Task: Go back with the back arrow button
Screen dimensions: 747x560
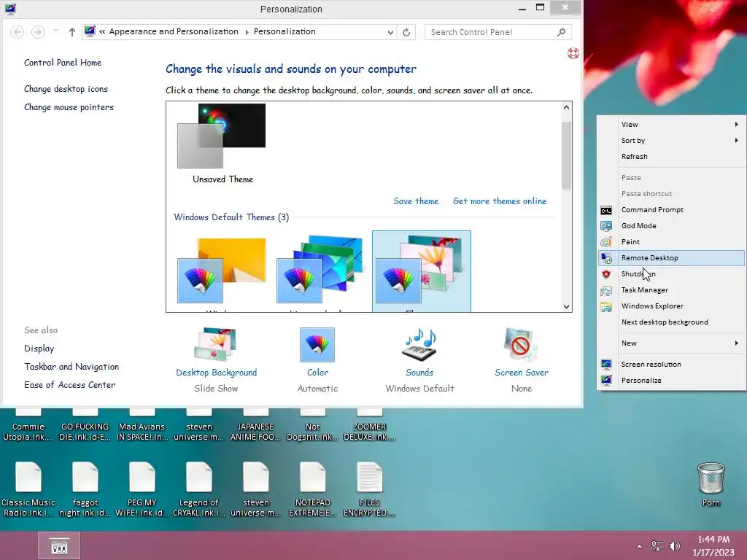Action: tap(18, 32)
